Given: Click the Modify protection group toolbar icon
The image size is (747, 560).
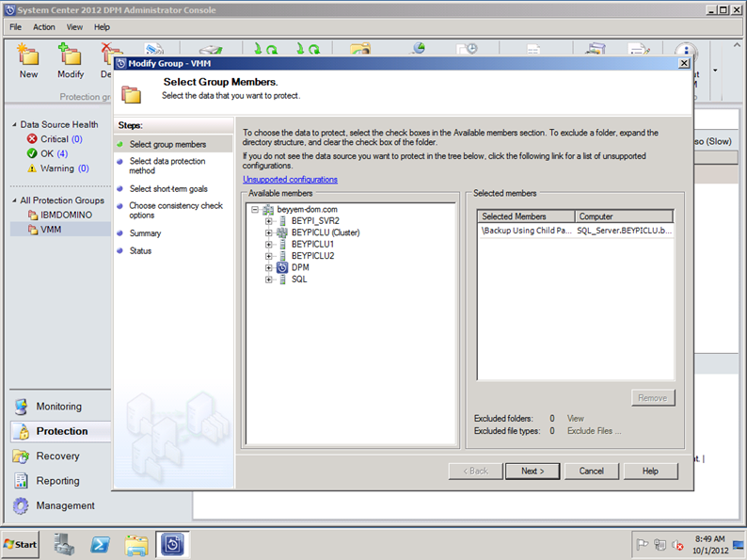Looking at the screenshot, I should click(70, 54).
